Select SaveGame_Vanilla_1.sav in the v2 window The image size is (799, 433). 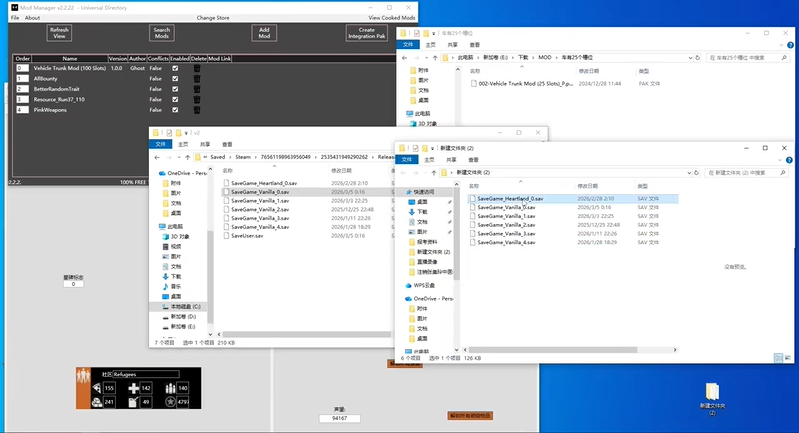click(x=260, y=201)
